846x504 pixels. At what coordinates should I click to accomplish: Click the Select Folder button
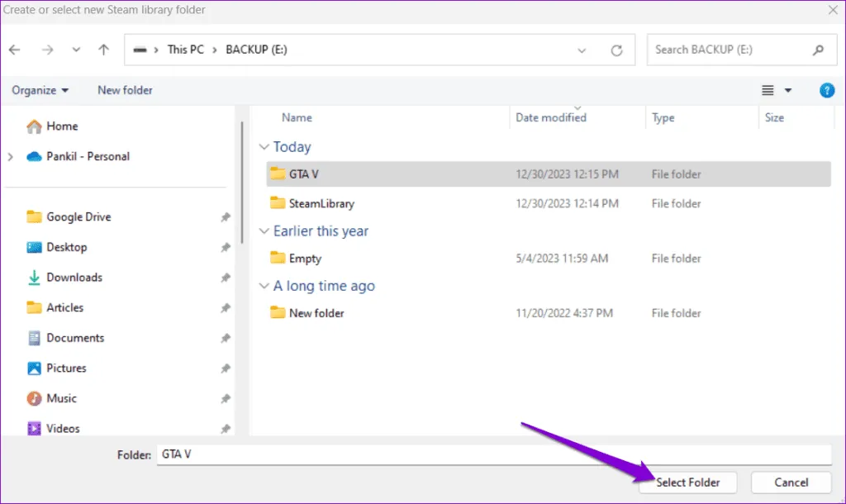(x=688, y=483)
